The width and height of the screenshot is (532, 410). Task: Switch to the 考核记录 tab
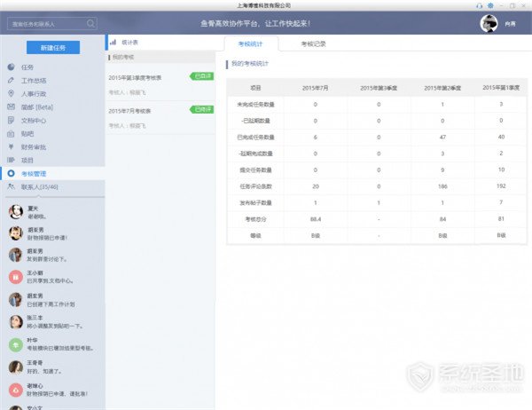pyautogui.click(x=314, y=43)
